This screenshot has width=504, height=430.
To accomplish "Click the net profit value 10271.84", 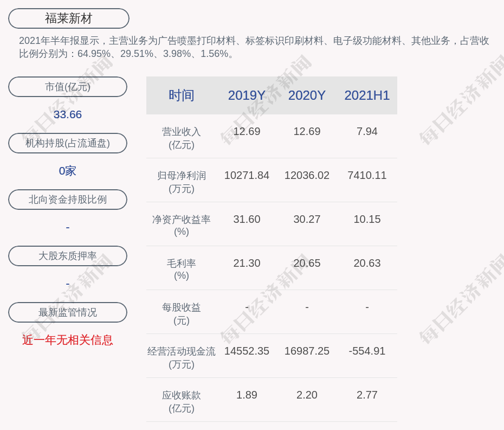I will (x=247, y=175).
